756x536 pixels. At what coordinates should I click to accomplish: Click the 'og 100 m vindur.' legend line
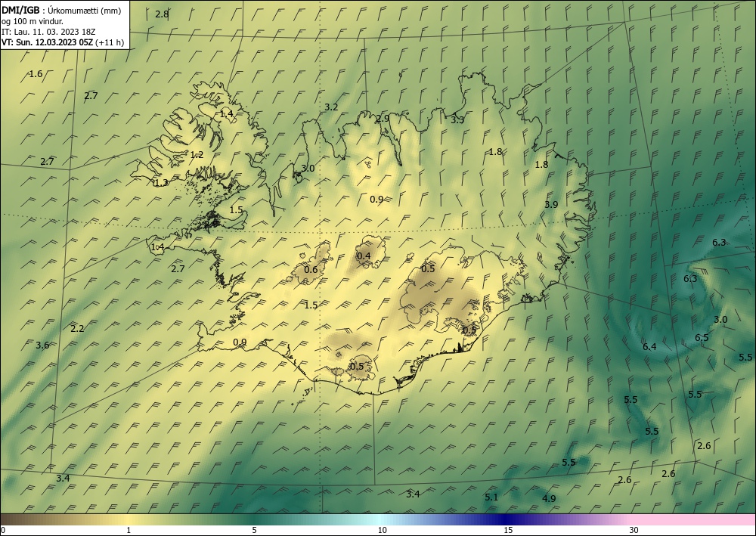tap(33, 21)
